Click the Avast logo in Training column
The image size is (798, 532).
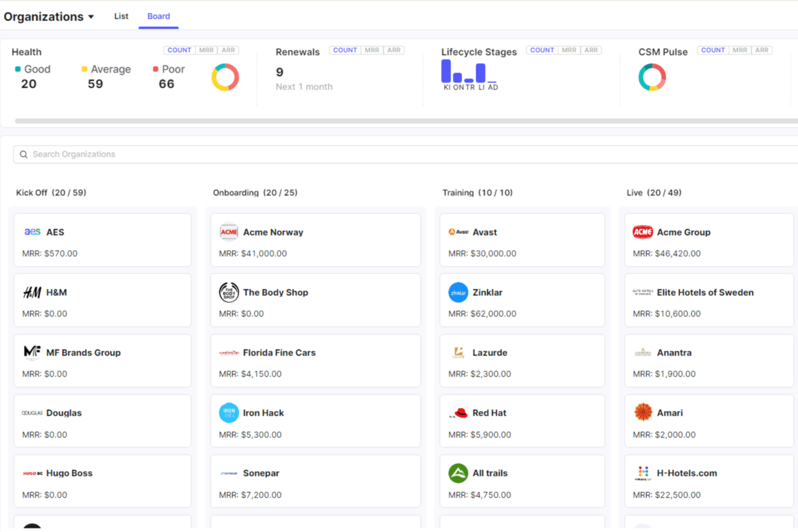(458, 232)
